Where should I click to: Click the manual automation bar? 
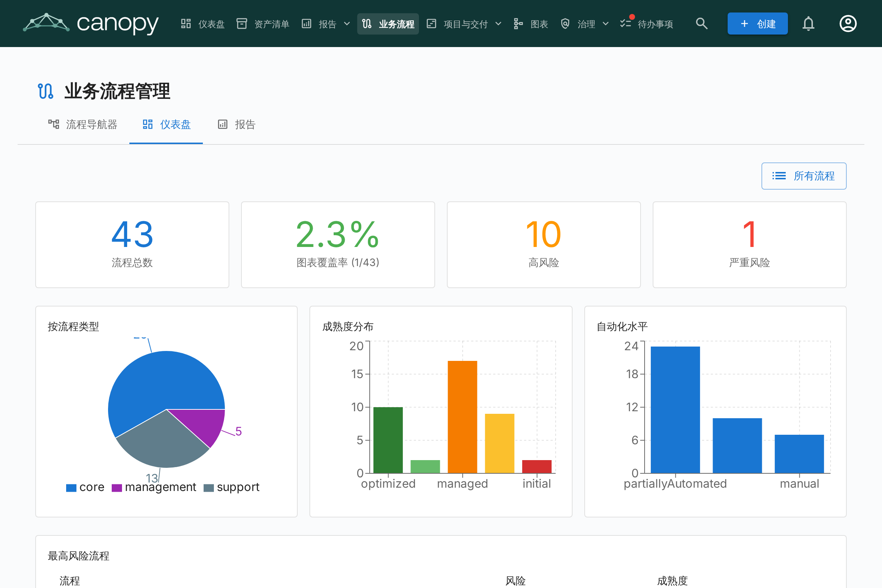pos(799,454)
